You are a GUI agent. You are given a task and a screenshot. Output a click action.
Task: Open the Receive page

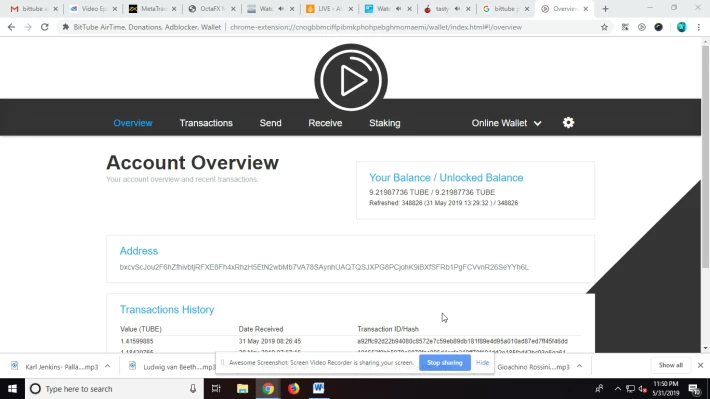click(325, 123)
